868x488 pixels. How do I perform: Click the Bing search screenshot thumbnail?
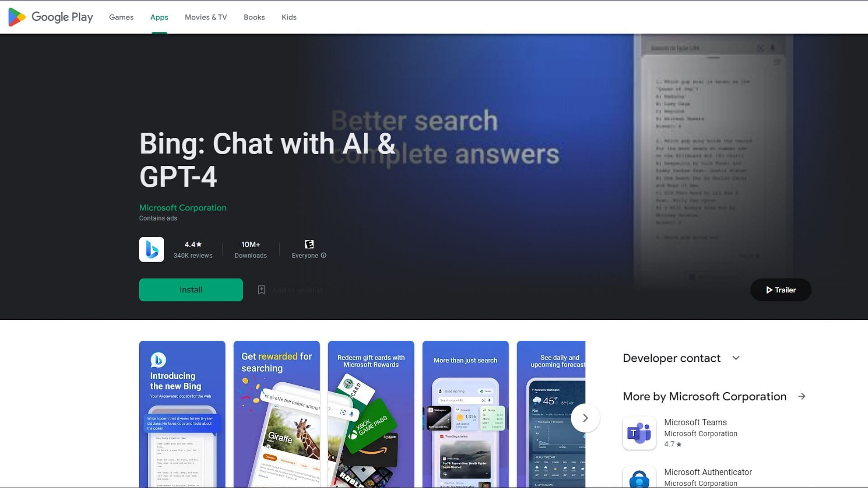pyautogui.click(x=465, y=414)
